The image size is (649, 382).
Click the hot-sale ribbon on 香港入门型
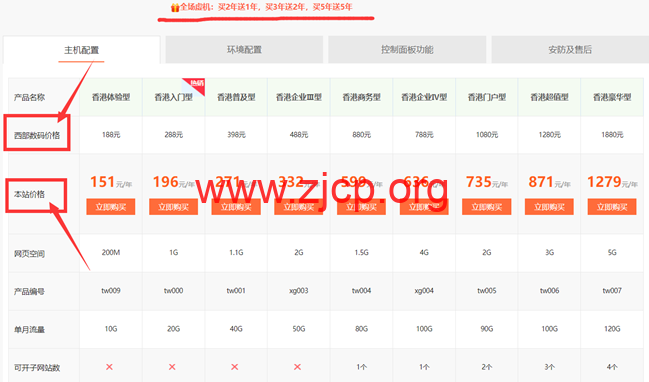pos(196,85)
